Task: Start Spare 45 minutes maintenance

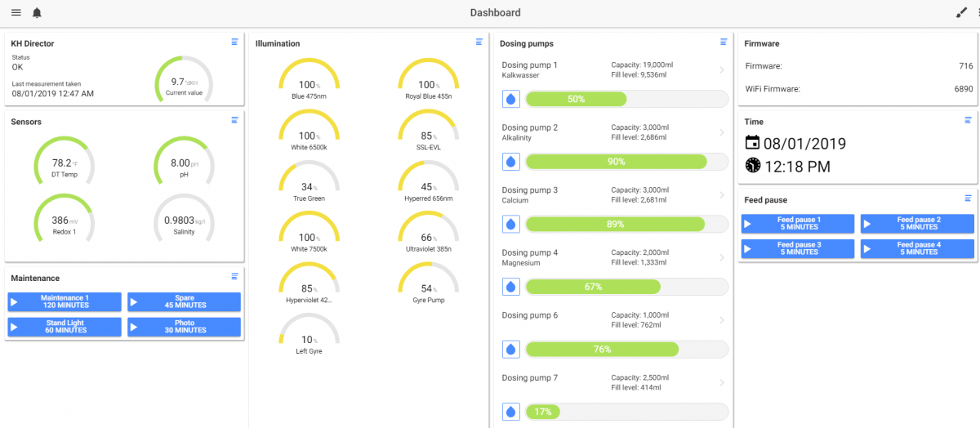Action: coord(185,302)
